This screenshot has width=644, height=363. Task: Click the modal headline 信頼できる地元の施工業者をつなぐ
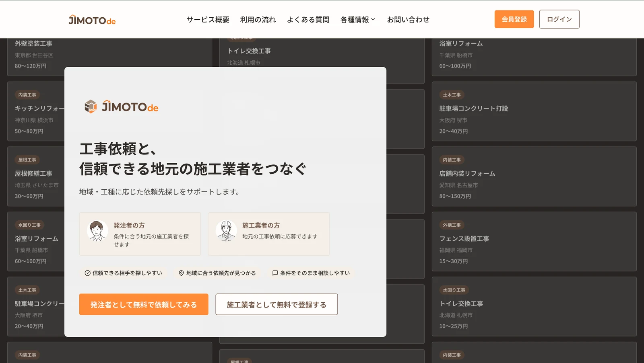pyautogui.click(x=193, y=169)
